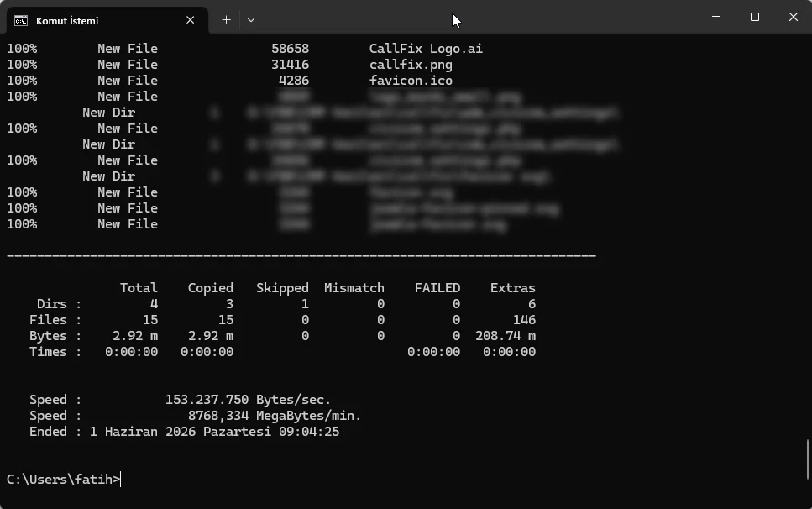This screenshot has width=812, height=509.
Task: Click the FAILED column header
Action: click(437, 288)
